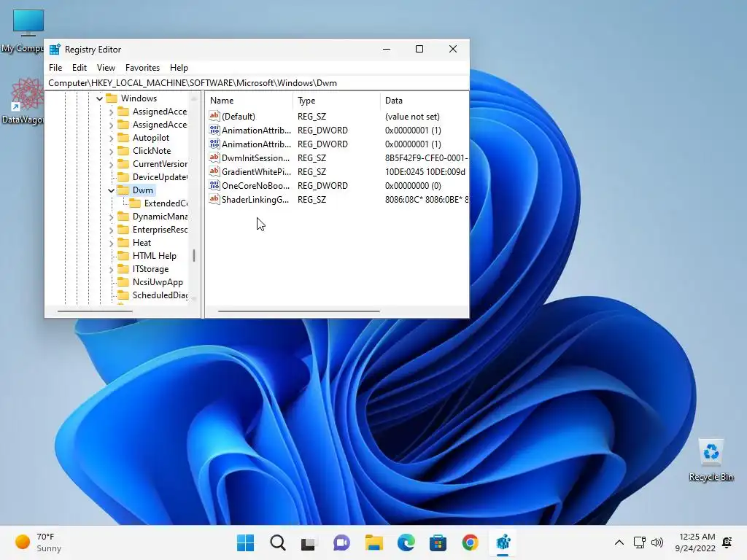Open Microsoft Store from the taskbar

pos(438,542)
